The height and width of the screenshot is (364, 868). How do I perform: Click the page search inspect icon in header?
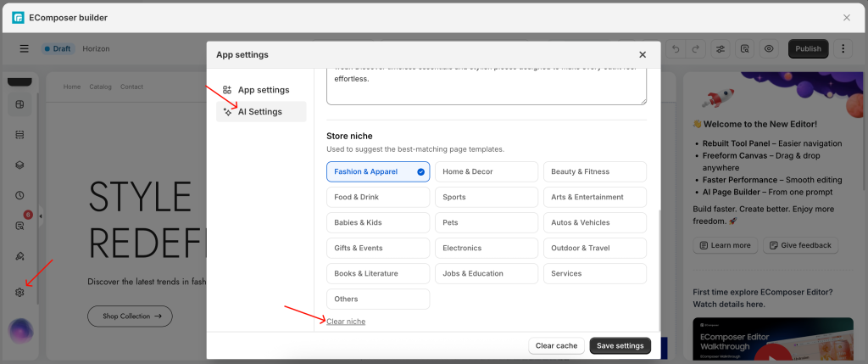(744, 48)
